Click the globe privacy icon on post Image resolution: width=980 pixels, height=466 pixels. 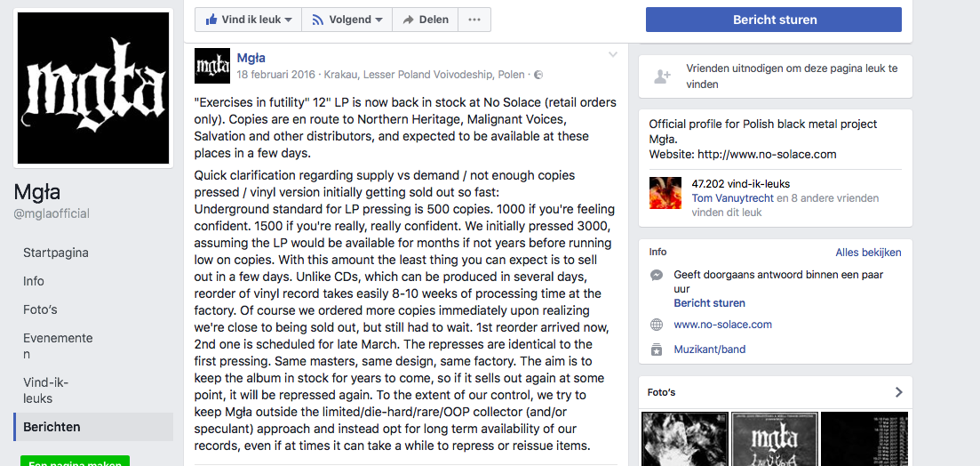[538, 75]
